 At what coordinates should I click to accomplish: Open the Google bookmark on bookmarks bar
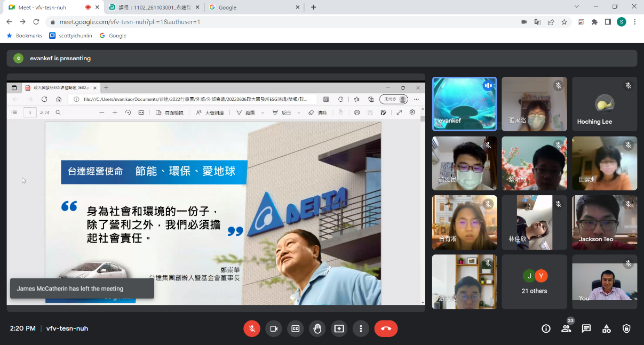pyautogui.click(x=113, y=36)
